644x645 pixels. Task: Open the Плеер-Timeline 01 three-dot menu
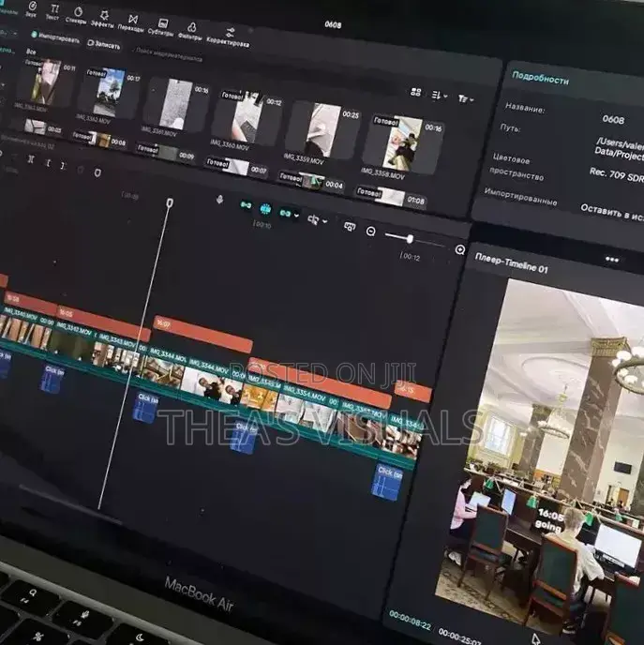pos(611,260)
